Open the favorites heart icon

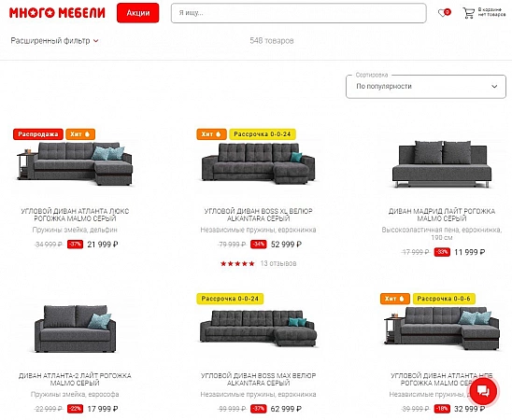coord(444,13)
